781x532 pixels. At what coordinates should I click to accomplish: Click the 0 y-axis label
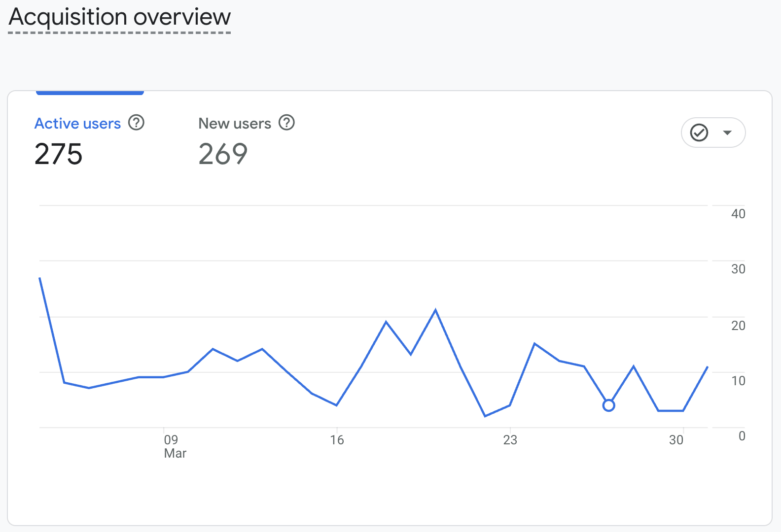(x=742, y=436)
